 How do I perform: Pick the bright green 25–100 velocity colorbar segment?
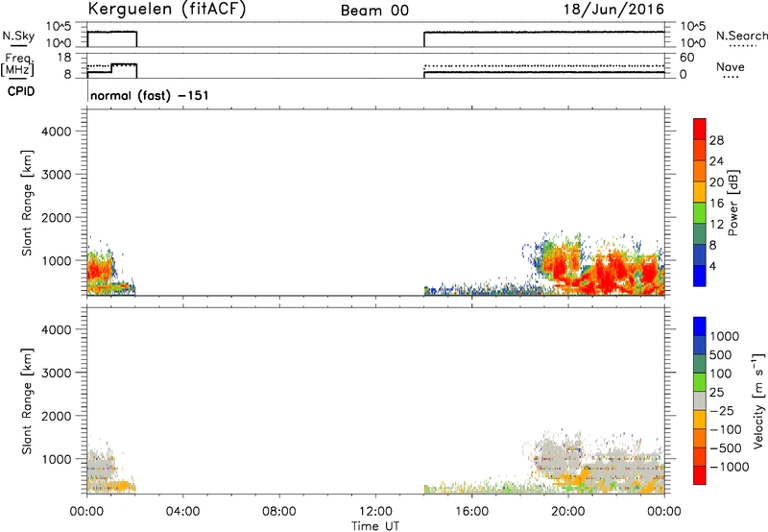[x=700, y=382]
